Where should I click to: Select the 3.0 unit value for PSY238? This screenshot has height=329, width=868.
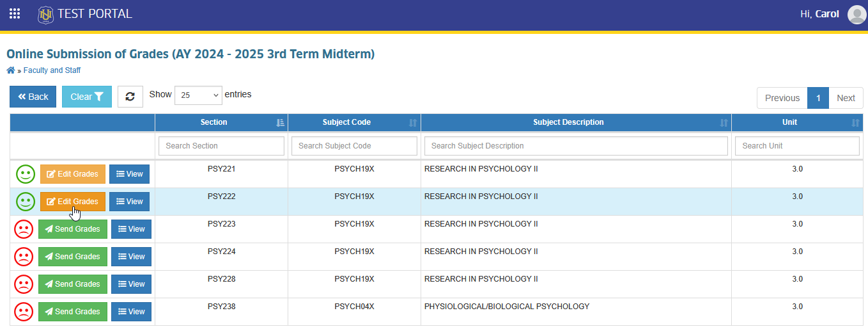click(798, 307)
